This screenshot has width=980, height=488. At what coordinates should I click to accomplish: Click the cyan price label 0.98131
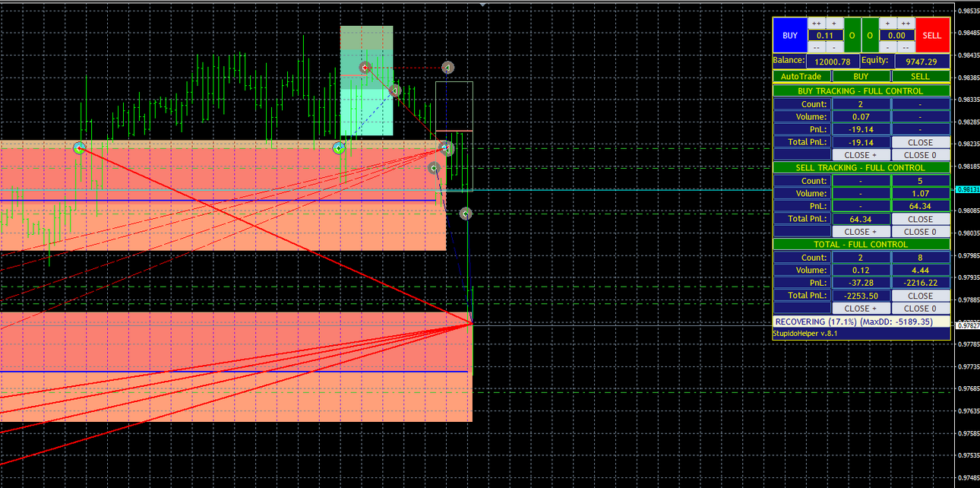pos(967,190)
